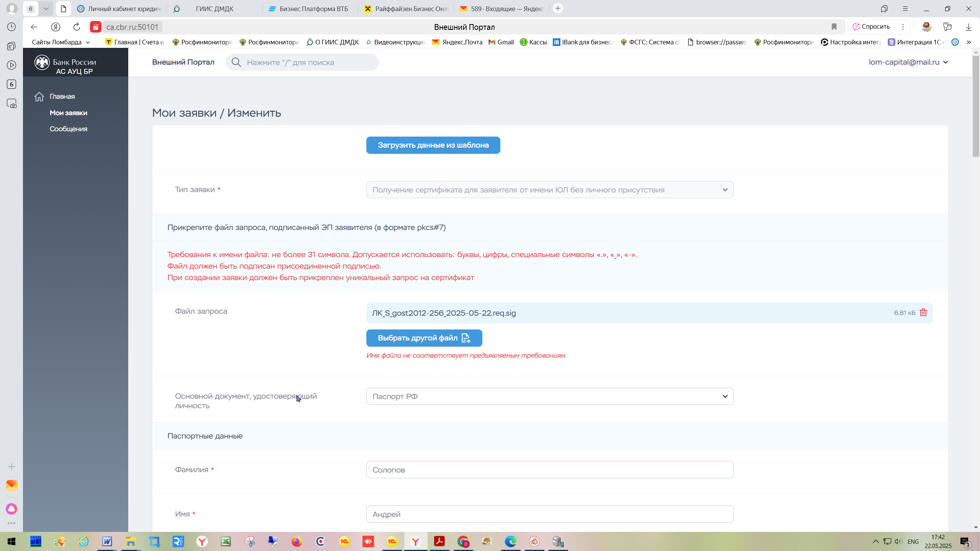980x551 pixels.
Task: Open the Gmail bookmark
Action: 501,42
